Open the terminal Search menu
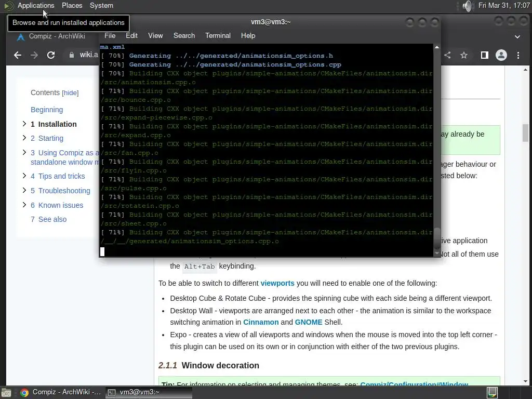Viewport: 532px width, 399px height. 184,36
